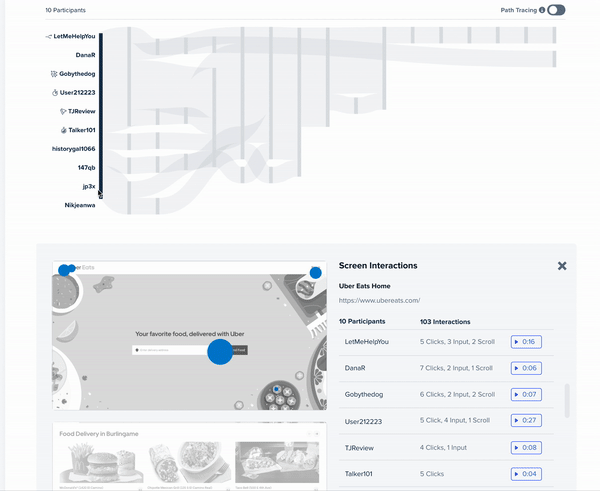This screenshot has height=491, width=600.
Task: Click LetMeHelpYou row in Screen Interactions
Action: click(446, 342)
